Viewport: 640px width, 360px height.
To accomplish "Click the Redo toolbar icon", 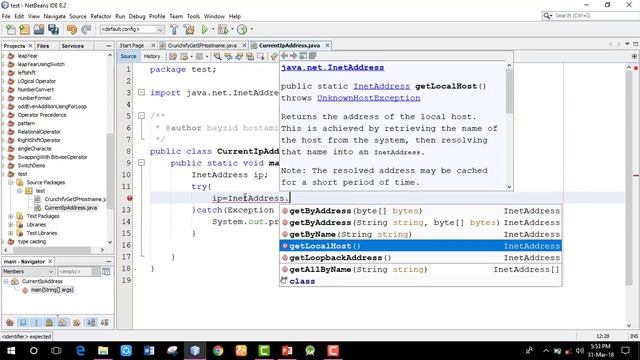I will click(86, 29).
